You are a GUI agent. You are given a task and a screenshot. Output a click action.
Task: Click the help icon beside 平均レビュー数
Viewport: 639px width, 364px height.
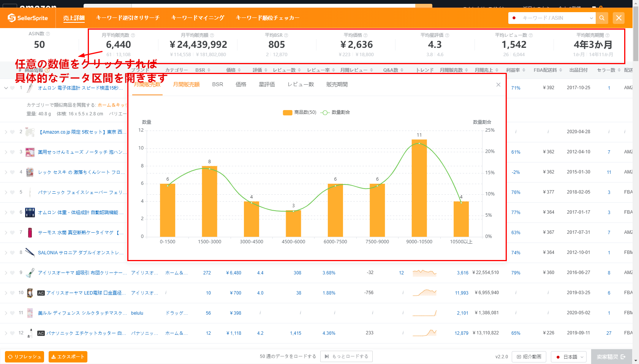pos(531,35)
